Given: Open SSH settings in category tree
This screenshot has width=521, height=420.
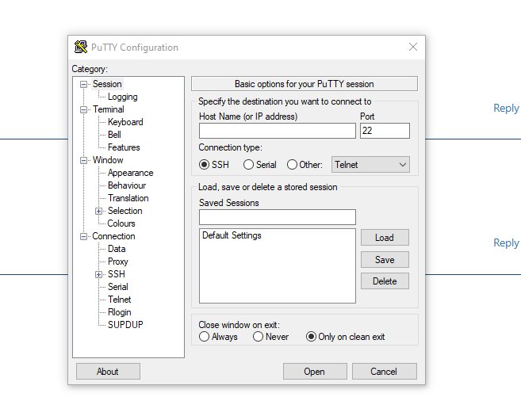Looking at the screenshot, I should click(117, 274).
